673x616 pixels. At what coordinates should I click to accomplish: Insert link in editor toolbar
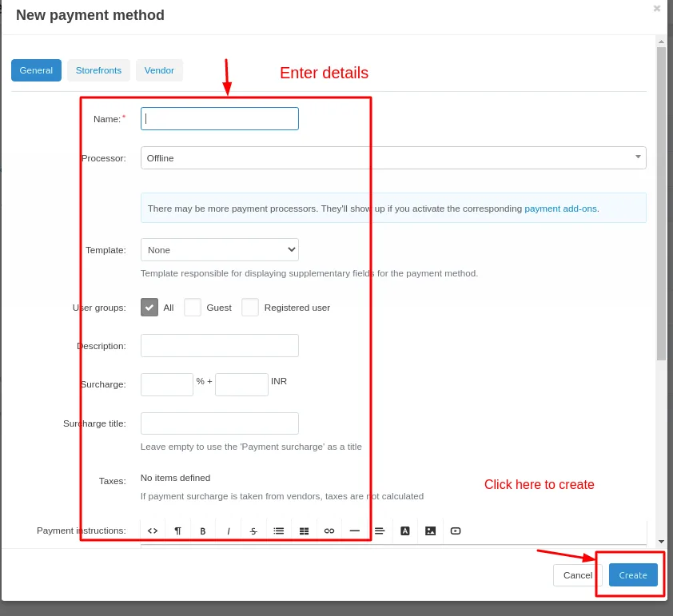(329, 531)
